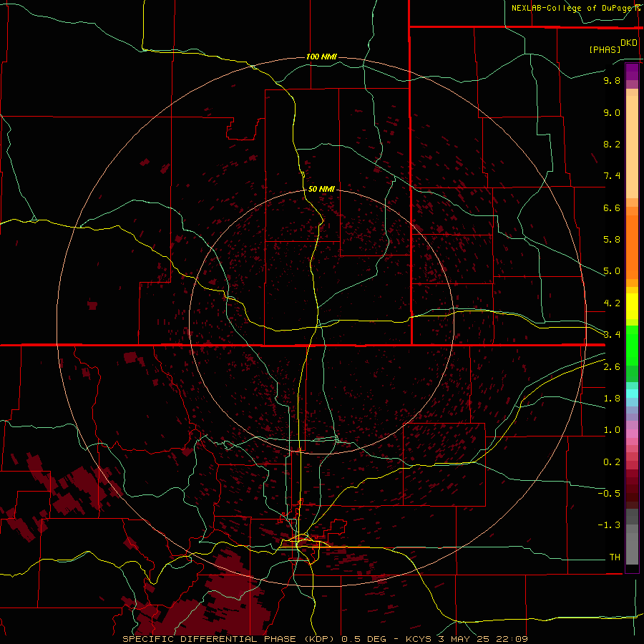The width and height of the screenshot is (644, 644).
Task: Pick the yellow segment of the color bar
Action: pyautogui.click(x=632, y=306)
